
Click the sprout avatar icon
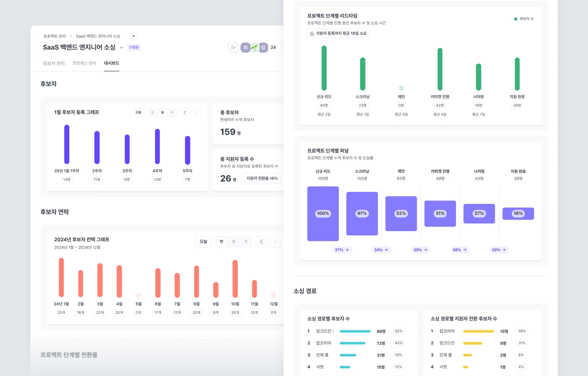[x=254, y=47]
